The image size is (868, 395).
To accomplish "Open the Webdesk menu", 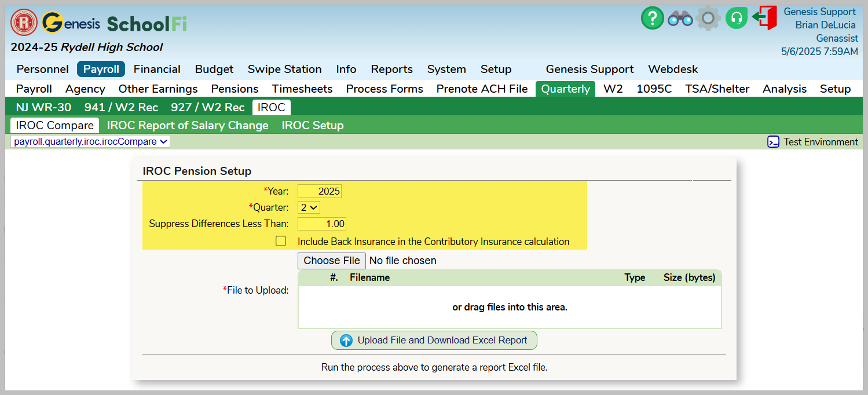I will tap(673, 69).
